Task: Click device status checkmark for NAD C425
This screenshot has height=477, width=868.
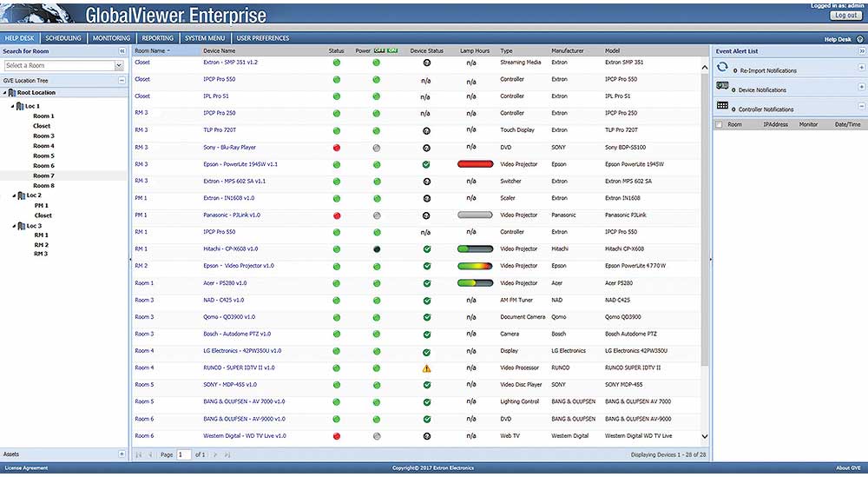Action: [427, 301]
